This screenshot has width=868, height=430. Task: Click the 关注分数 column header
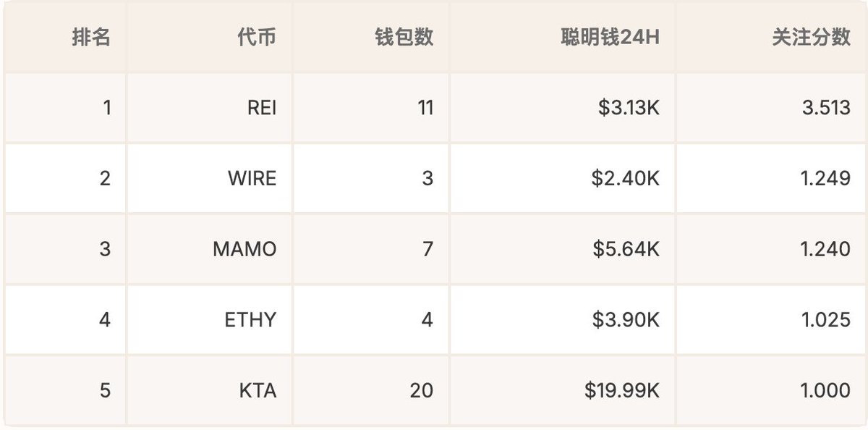pyautogui.click(x=812, y=38)
